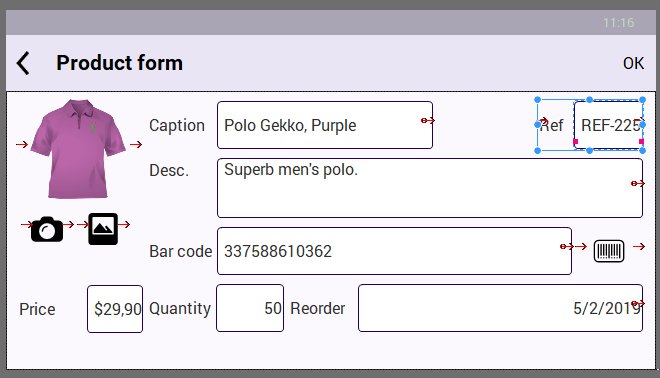Select the Reorder label

(318, 309)
